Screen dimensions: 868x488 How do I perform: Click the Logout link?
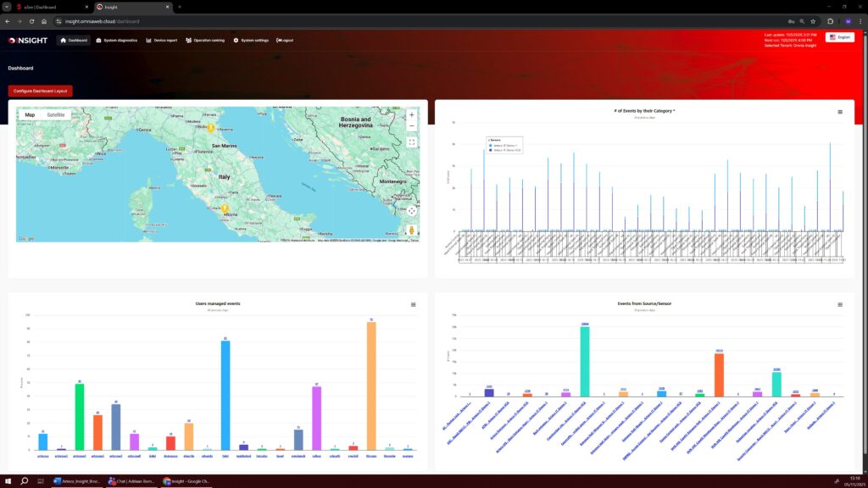click(x=285, y=40)
